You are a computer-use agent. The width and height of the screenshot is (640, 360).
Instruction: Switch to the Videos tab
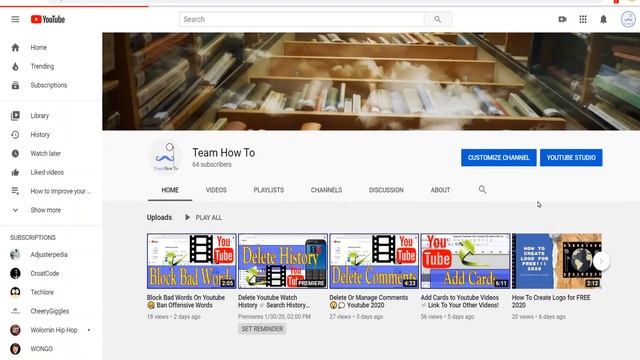point(216,190)
